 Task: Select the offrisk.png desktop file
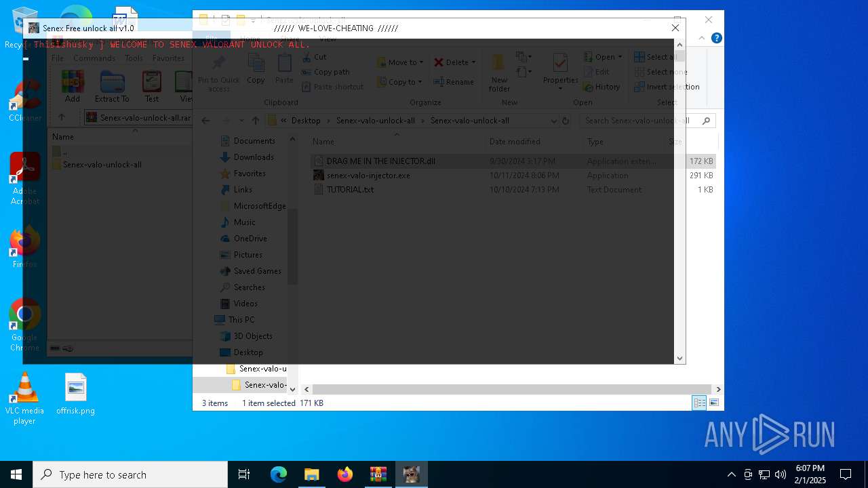tap(75, 394)
